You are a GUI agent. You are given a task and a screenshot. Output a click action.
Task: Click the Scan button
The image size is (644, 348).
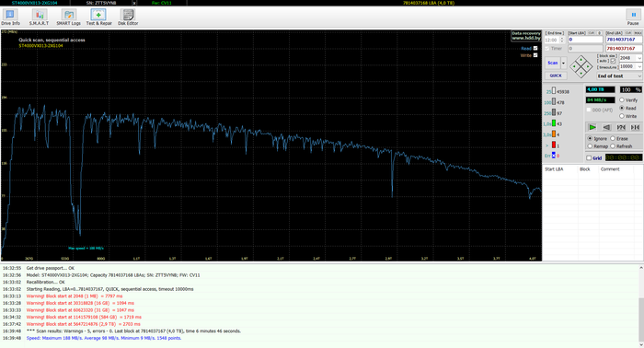pyautogui.click(x=552, y=63)
